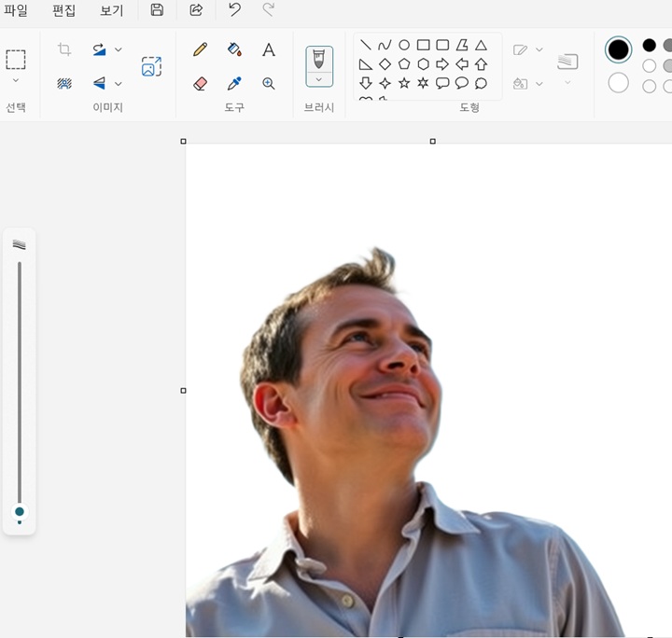672x638 pixels.
Task: Select the down arrow shape
Action: coord(366,83)
